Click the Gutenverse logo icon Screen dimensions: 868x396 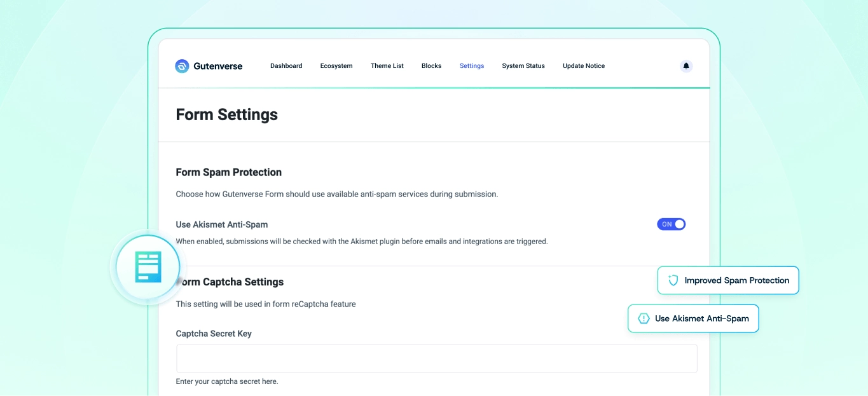click(x=182, y=66)
